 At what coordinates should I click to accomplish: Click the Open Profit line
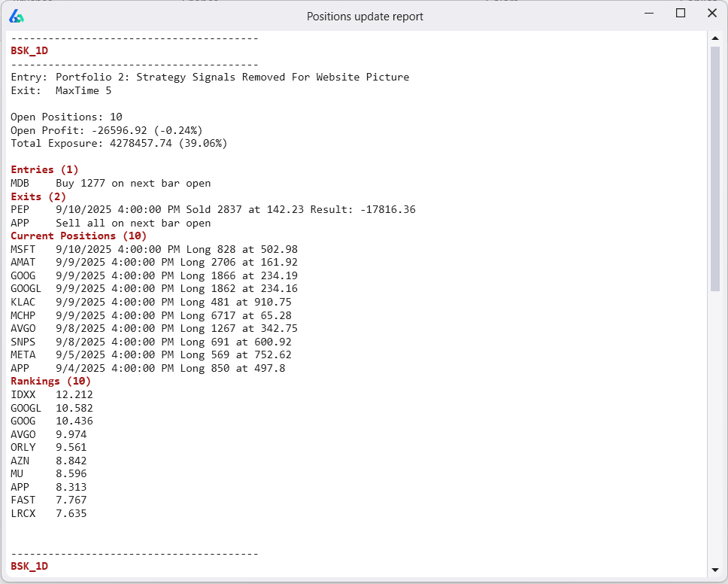click(x=106, y=130)
